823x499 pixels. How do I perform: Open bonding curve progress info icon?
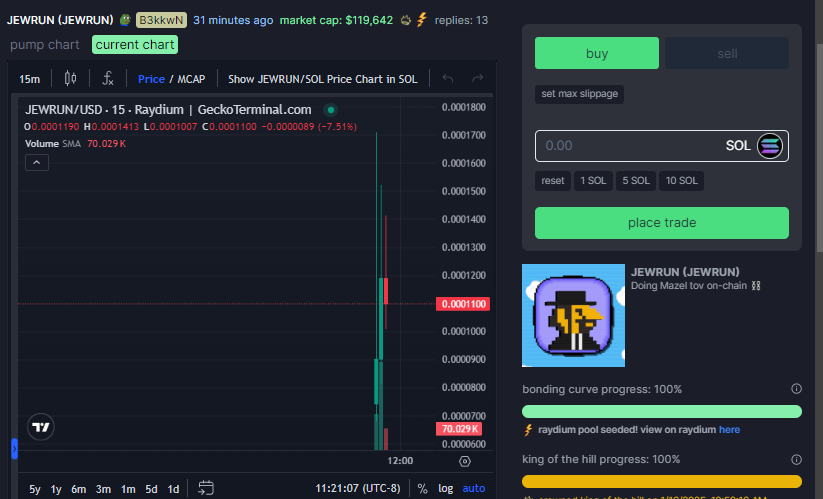[796, 389]
